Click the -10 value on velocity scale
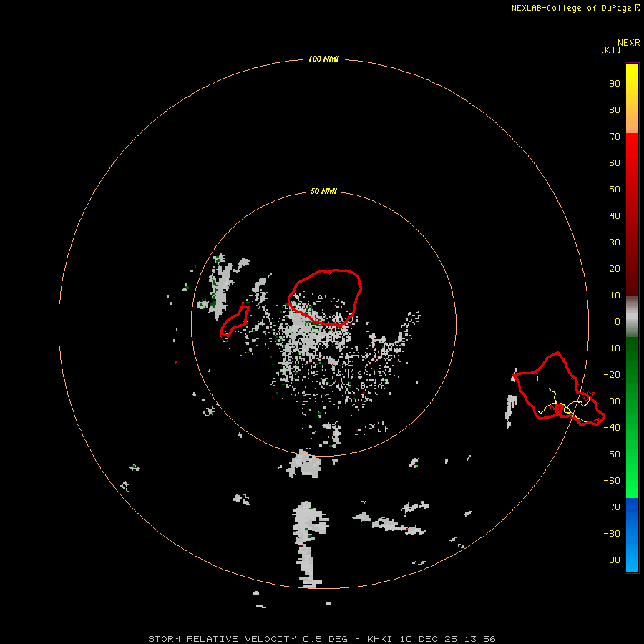The image size is (644, 644). [612, 348]
